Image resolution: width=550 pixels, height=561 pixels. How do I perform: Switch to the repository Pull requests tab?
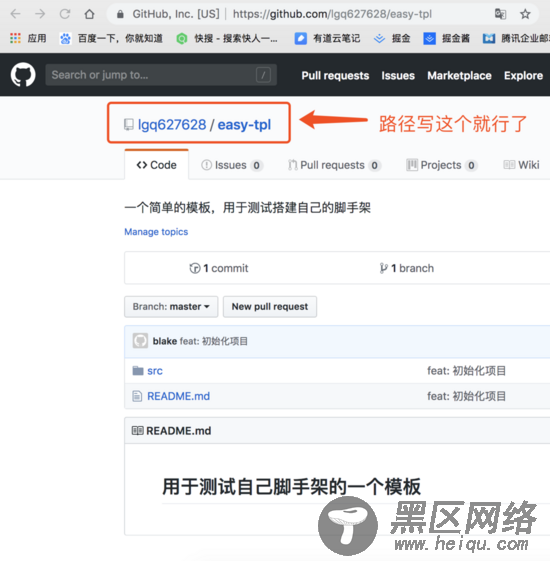[x=334, y=165]
